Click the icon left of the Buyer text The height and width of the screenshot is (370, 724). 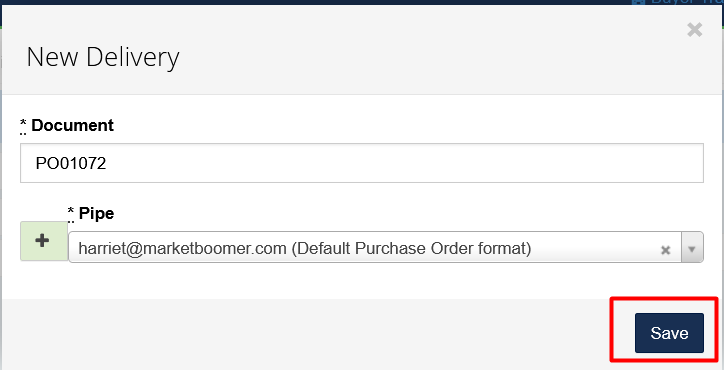(638, 2)
